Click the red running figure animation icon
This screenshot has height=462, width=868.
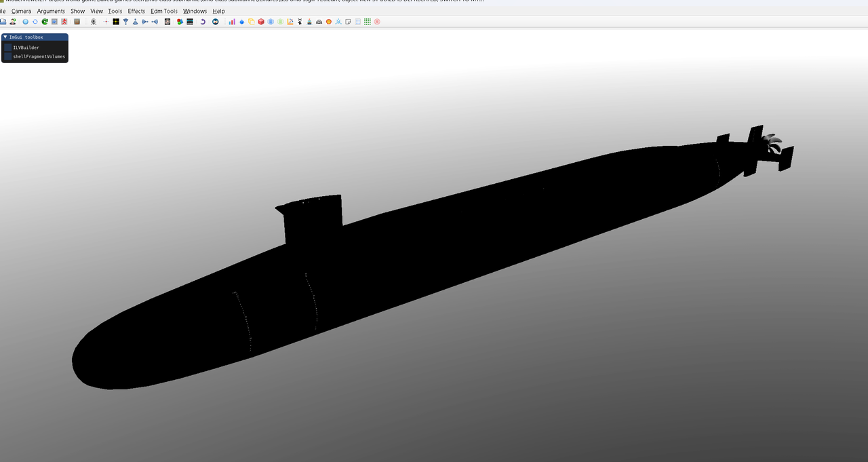[64, 22]
